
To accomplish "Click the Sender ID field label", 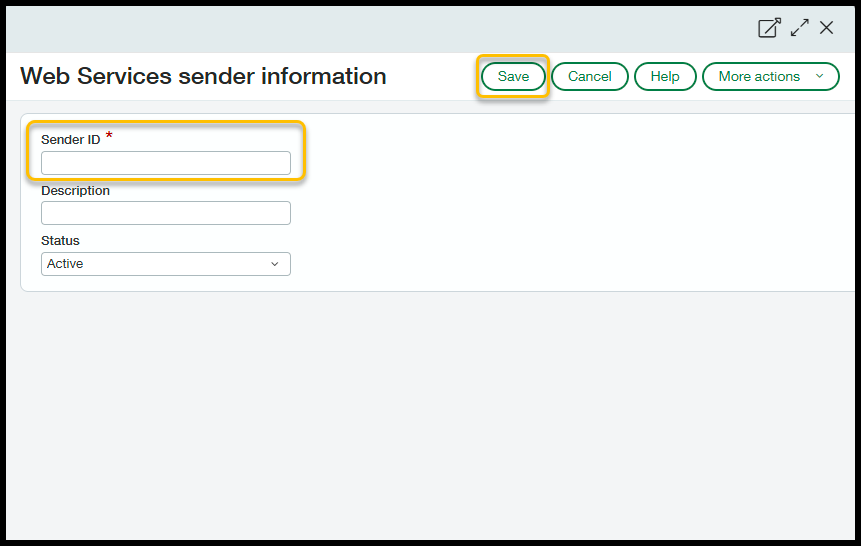I will (x=70, y=140).
